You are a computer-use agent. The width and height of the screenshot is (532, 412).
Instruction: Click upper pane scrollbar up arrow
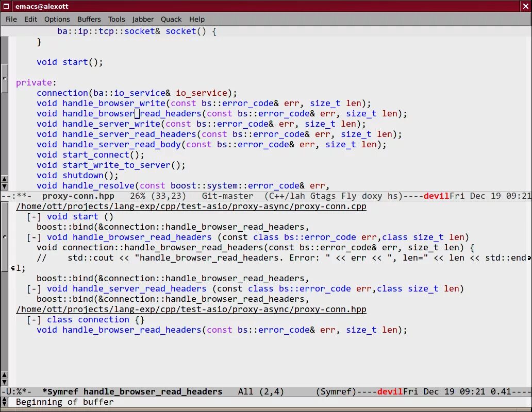[x=5, y=179]
